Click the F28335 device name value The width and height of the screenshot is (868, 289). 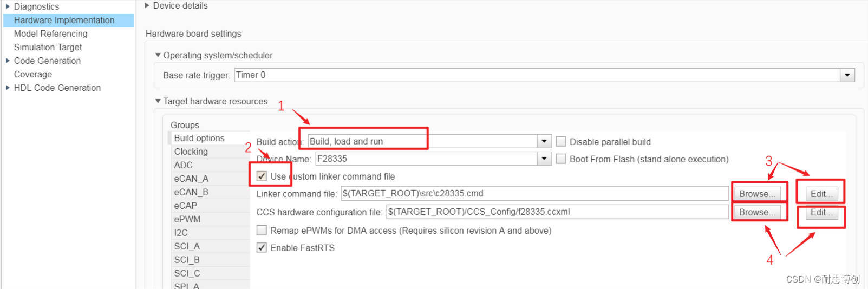332,159
